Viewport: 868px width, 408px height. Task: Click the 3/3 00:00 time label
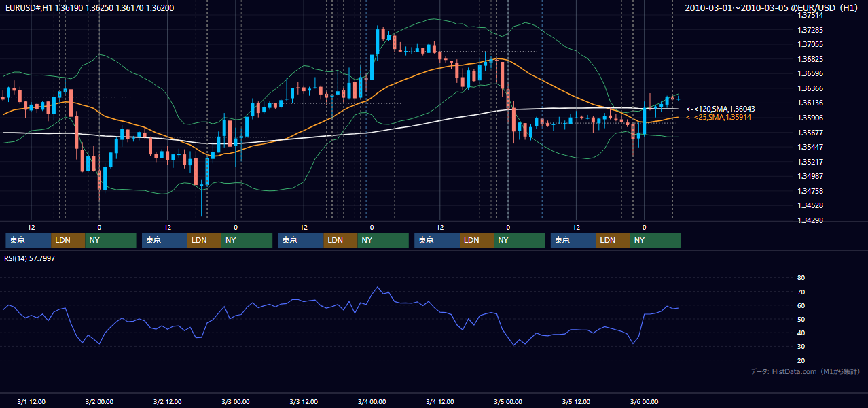(x=236, y=402)
